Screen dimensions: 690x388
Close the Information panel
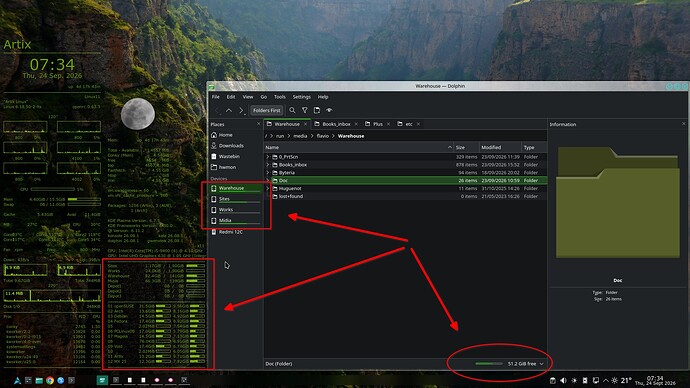(x=684, y=124)
